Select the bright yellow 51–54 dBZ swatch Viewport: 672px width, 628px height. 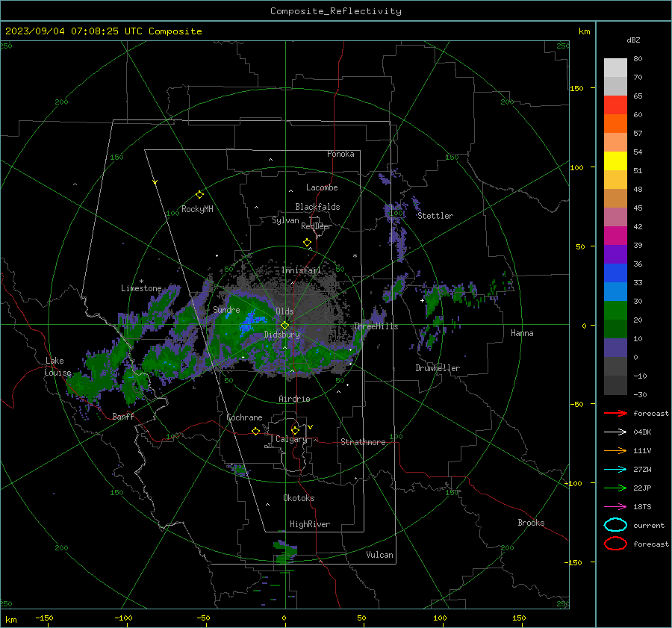point(615,161)
